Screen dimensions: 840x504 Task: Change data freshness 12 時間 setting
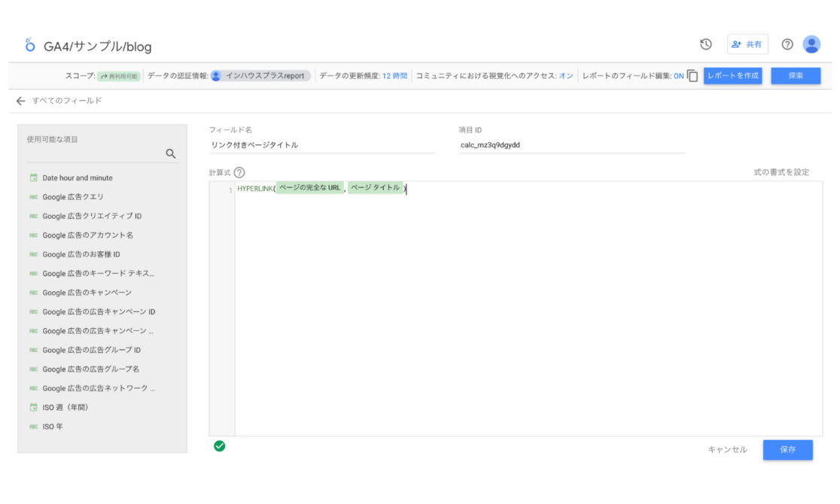[394, 76]
